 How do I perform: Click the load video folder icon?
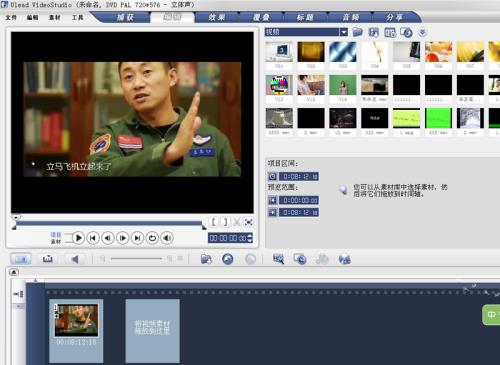pos(358,32)
